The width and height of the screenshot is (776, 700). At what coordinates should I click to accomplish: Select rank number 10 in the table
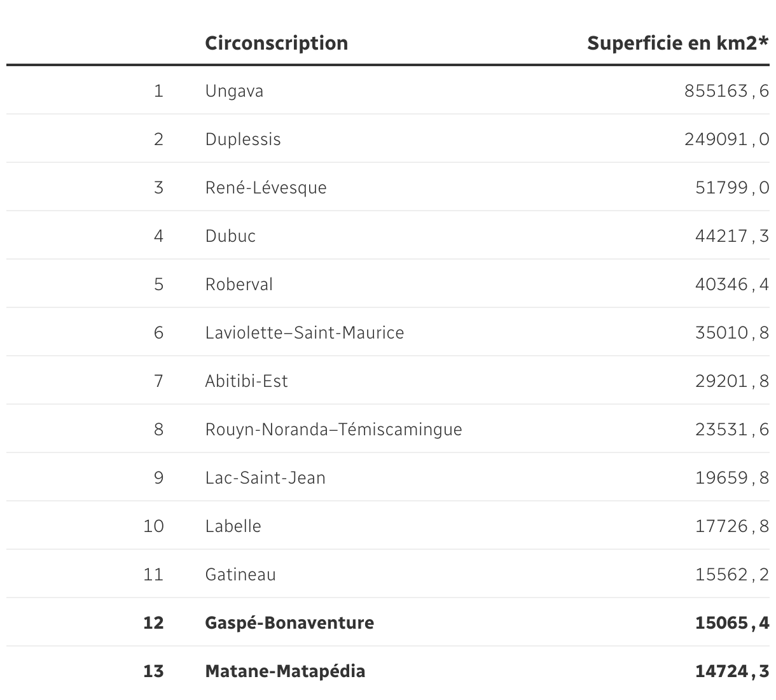(153, 526)
